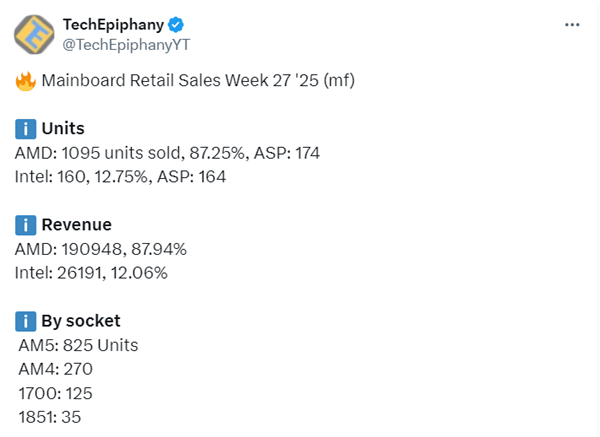Click the info icon beside Units
600x437 pixels.
(x=25, y=129)
